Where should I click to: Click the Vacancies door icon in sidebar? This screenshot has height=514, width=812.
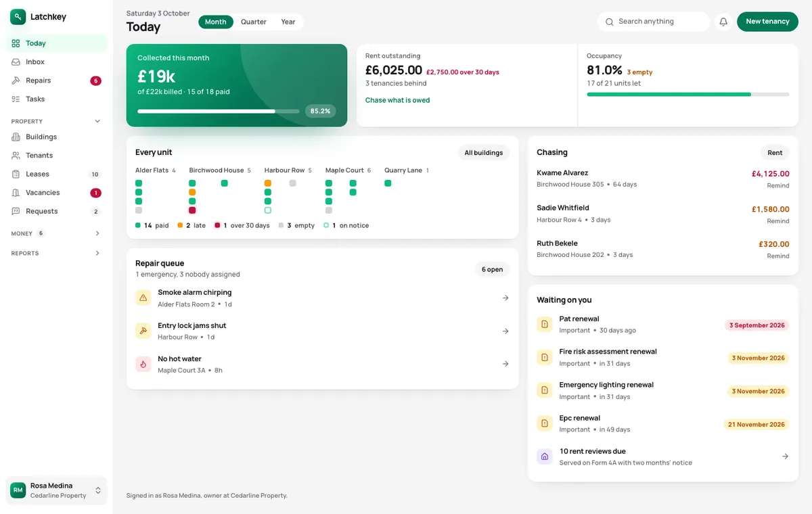16,193
